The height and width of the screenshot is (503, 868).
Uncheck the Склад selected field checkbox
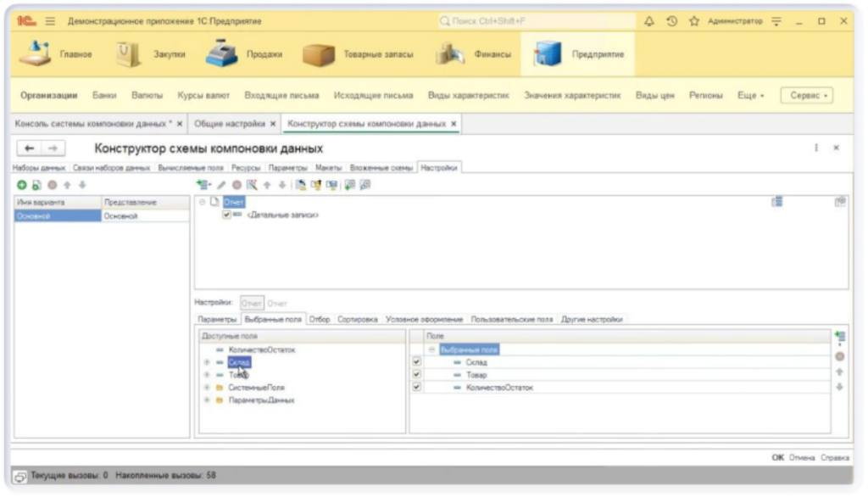coord(416,362)
